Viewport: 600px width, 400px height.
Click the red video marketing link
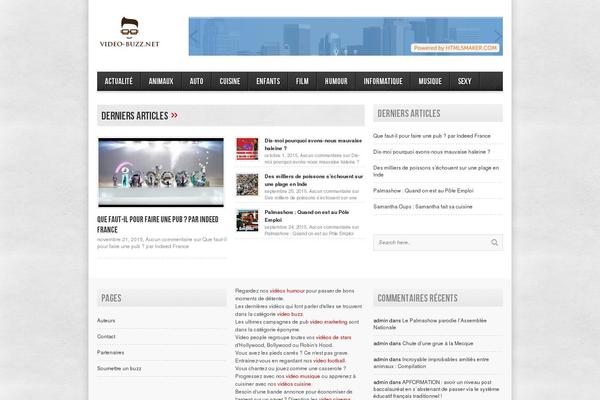(328, 322)
